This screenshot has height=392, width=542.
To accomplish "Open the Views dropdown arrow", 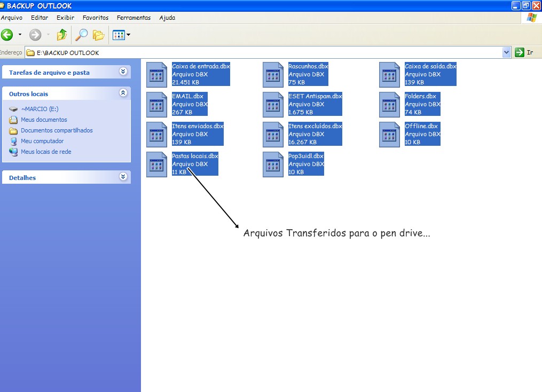I will [129, 35].
